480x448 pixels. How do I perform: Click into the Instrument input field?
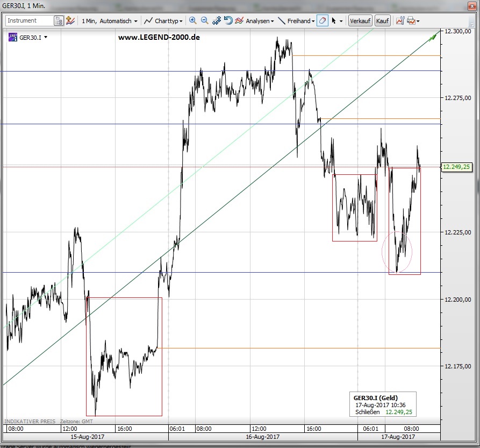29,20
